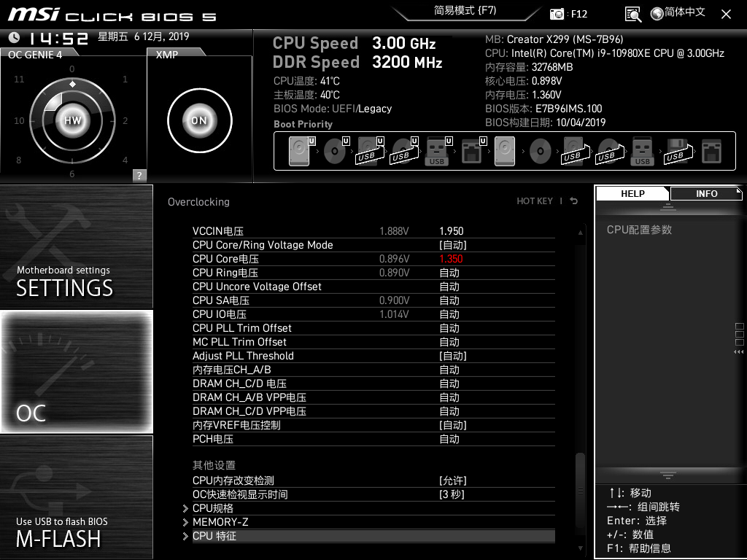Screen dimensions: 747x560
Task: Click the HOT KEY label
Action: [x=535, y=201]
